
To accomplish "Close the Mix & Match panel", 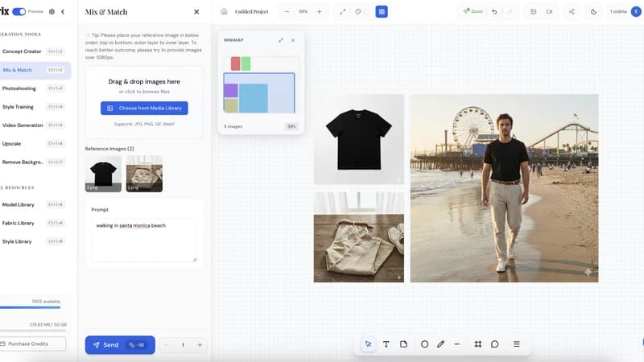I will click(196, 12).
